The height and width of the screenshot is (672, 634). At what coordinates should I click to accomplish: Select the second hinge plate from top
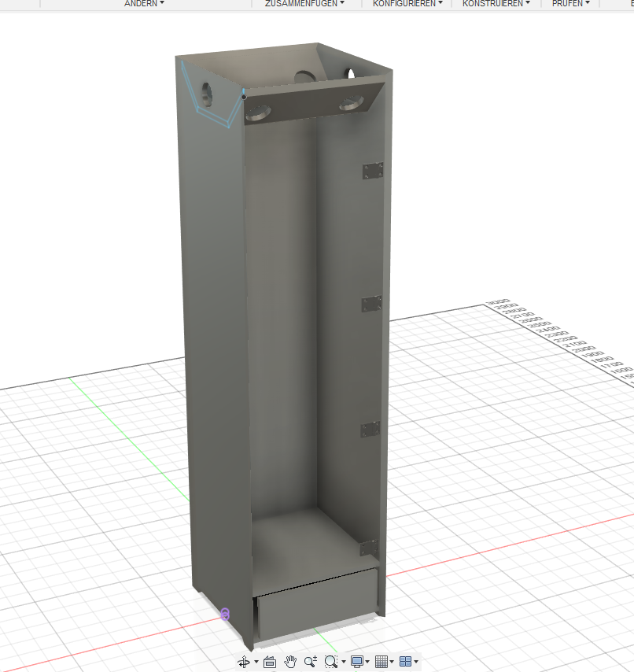(x=371, y=304)
